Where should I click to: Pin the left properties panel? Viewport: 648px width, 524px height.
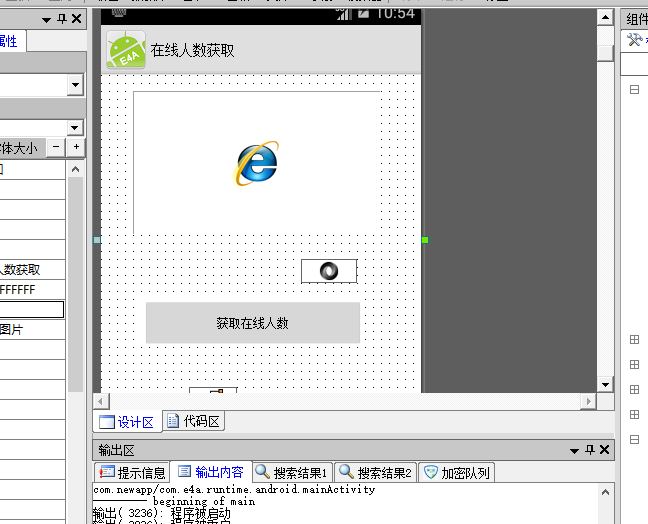(x=63, y=20)
